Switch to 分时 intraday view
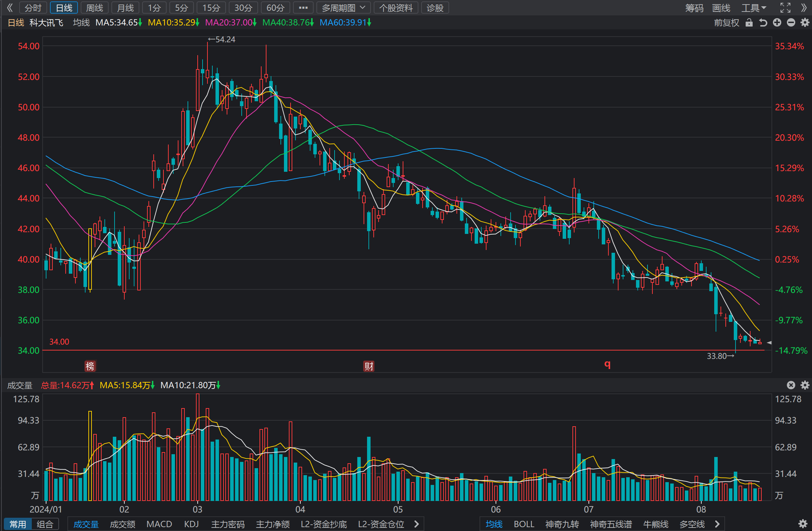The width and height of the screenshot is (812, 531). coord(33,8)
